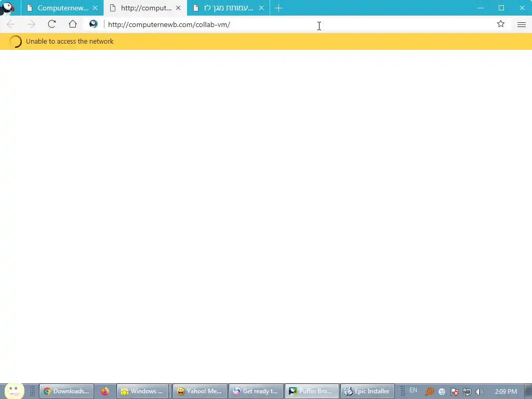Select the http://comput... tab
532x399 pixels.
point(145,8)
